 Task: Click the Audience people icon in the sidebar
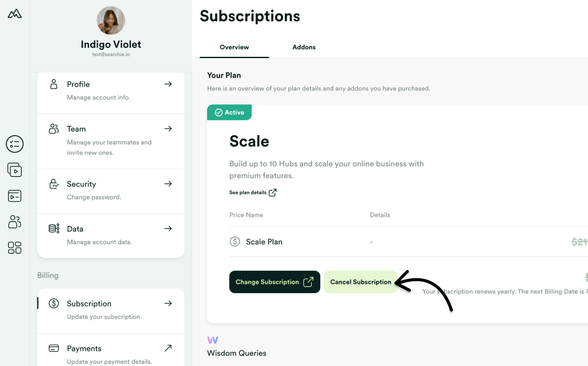[14, 222]
